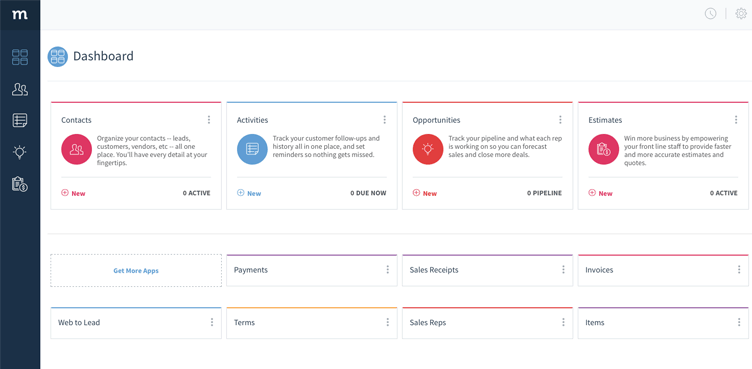
Task: Expand the Payments tile options menu
Action: [x=388, y=270]
